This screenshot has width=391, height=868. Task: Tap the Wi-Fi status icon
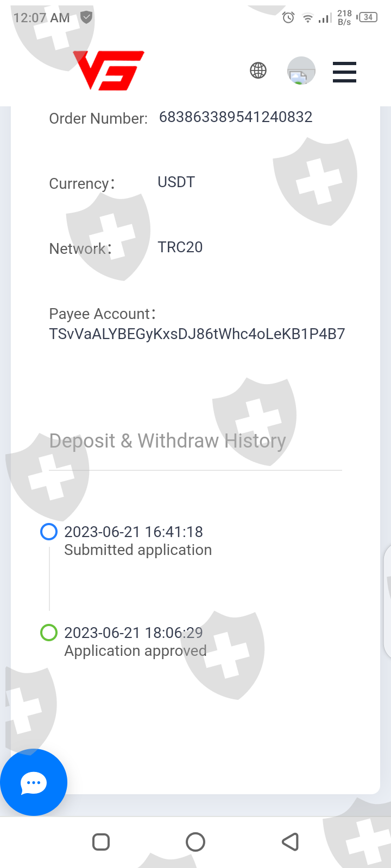308,18
